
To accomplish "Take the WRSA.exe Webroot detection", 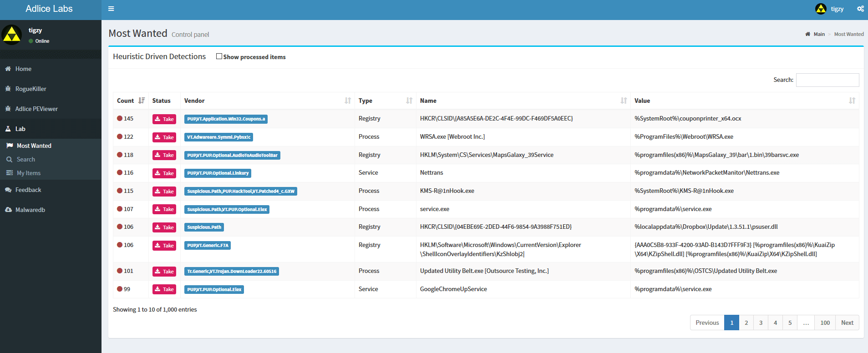I will [164, 137].
